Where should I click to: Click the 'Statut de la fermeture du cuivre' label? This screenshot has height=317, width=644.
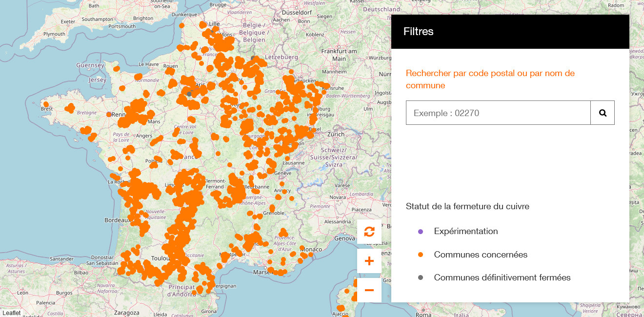pyautogui.click(x=467, y=206)
